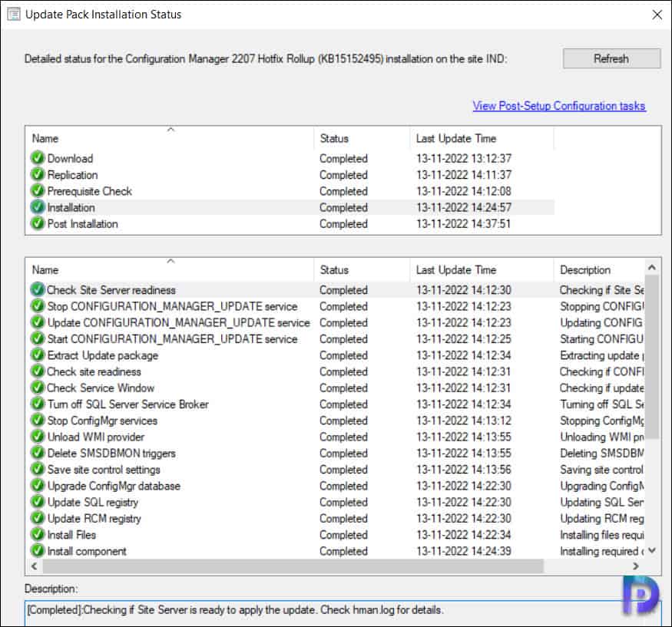Click the status icon beside Installation

point(38,207)
